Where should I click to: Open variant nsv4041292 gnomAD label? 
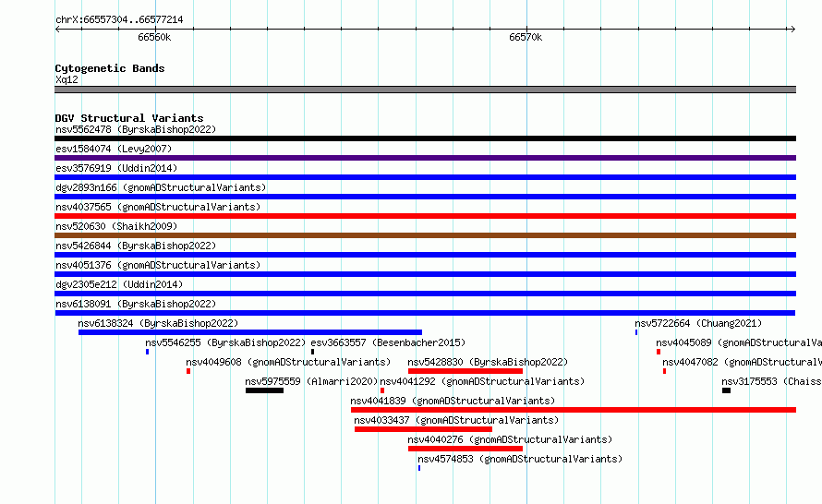click(482, 381)
